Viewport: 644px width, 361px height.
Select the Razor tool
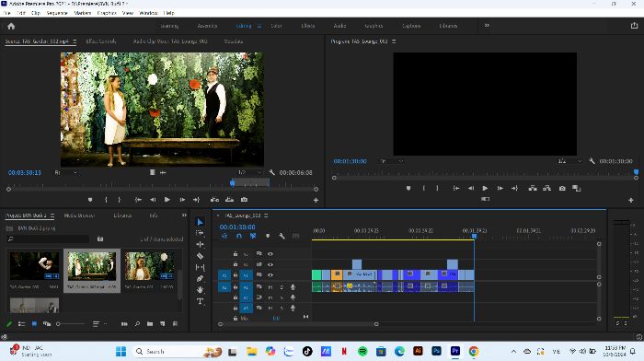200,256
